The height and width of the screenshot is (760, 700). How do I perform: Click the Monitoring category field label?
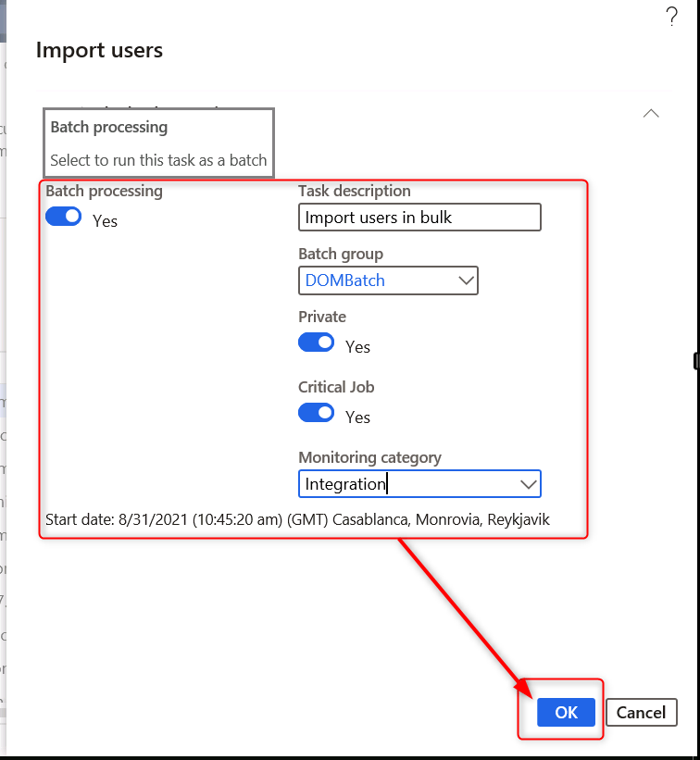pos(369,457)
